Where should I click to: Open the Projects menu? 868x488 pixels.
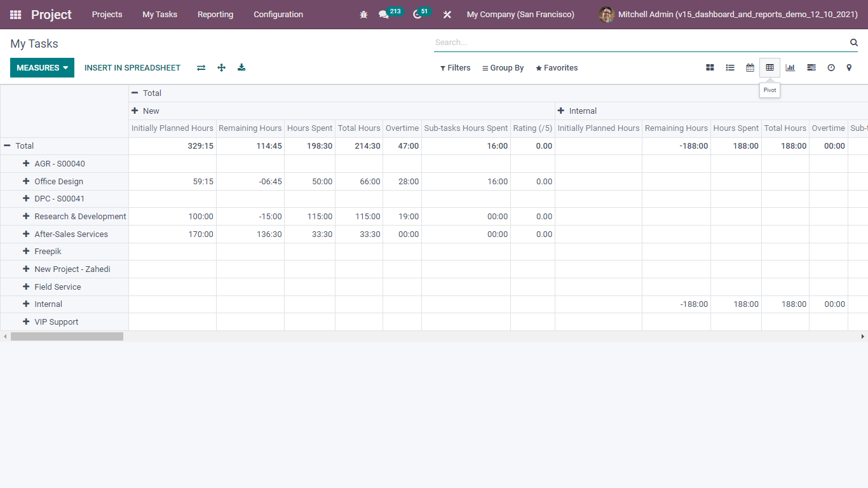(x=107, y=15)
